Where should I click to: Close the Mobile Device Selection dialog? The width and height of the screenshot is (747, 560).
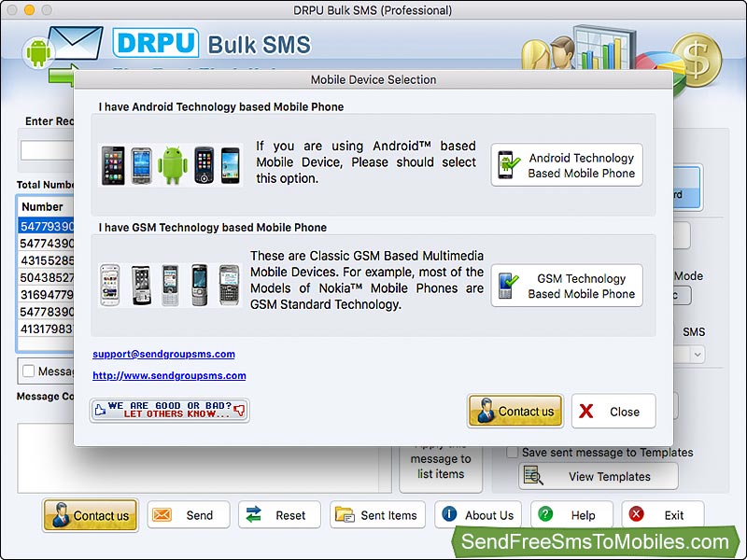tap(613, 411)
